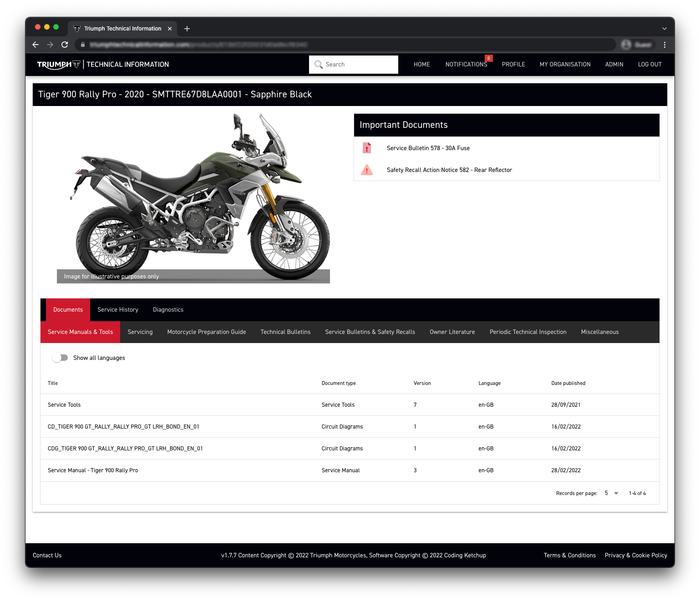Go back with browser back arrow
700x601 pixels.
click(36, 45)
